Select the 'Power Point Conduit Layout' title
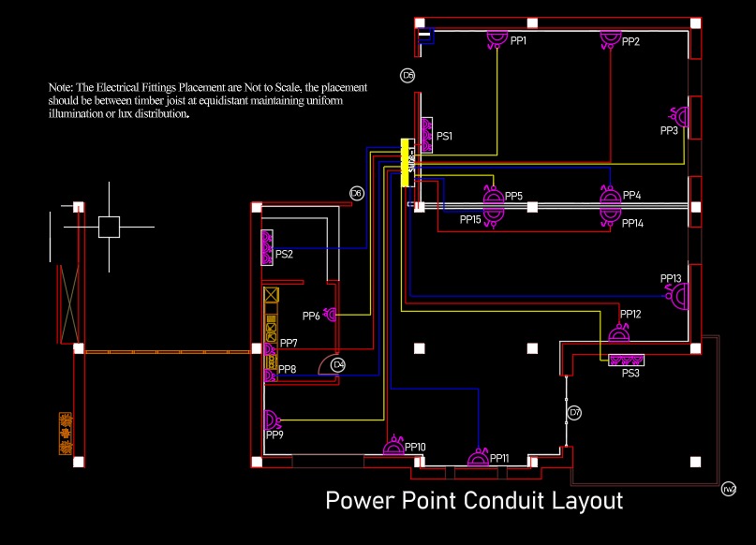The width and height of the screenshot is (756, 545). [x=474, y=501]
